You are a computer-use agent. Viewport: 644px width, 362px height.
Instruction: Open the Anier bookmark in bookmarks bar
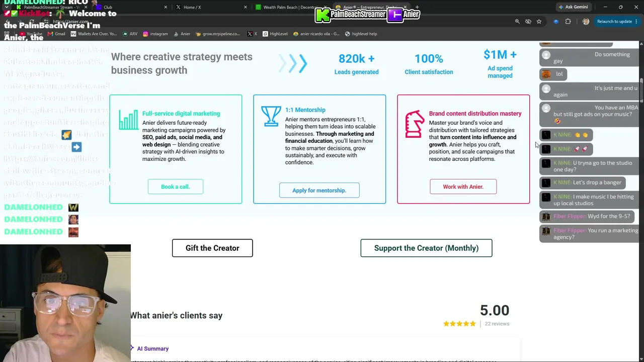click(x=182, y=34)
